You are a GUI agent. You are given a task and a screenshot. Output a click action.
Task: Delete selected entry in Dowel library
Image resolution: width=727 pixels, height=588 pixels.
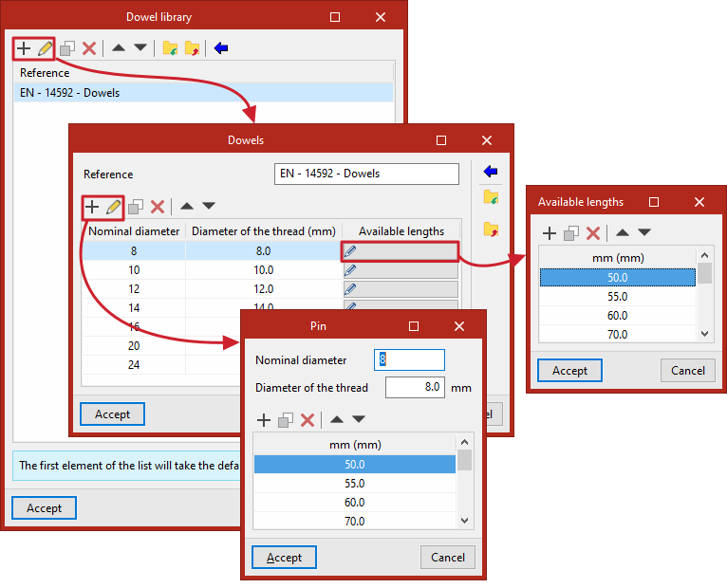[x=89, y=48]
